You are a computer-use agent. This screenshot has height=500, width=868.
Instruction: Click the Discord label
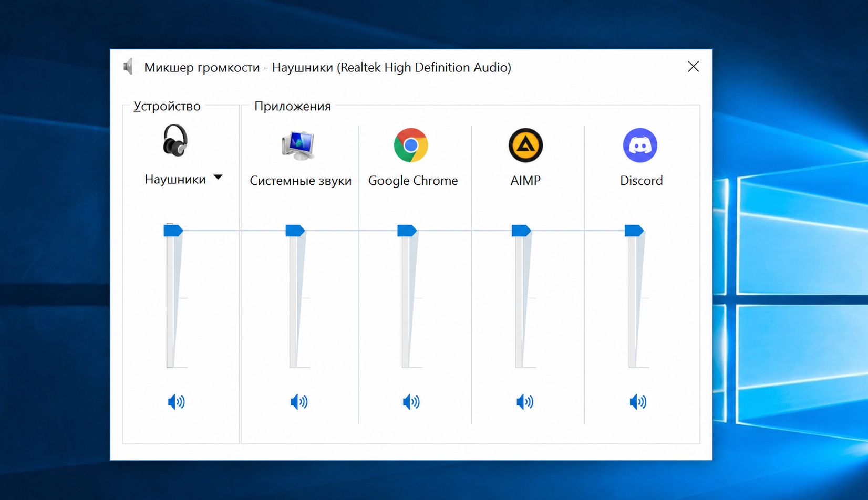click(x=641, y=181)
